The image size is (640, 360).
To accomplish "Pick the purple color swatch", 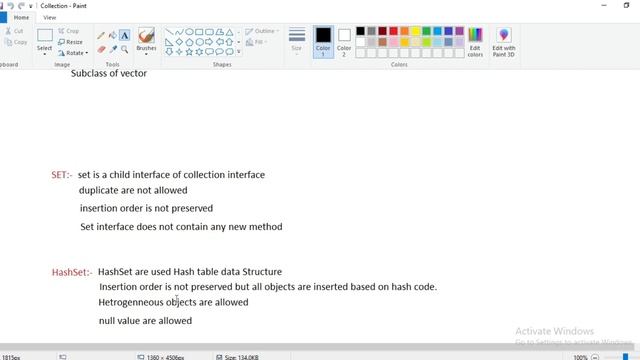I will [x=460, y=31].
